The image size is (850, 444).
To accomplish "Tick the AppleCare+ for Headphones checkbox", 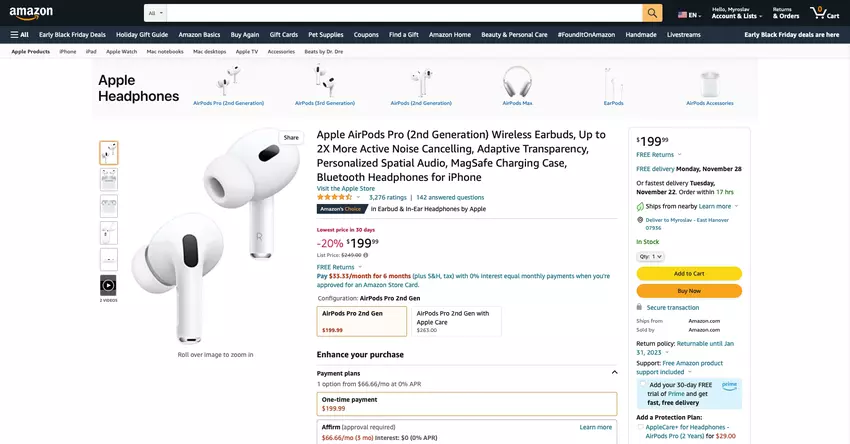I will 641,427.
